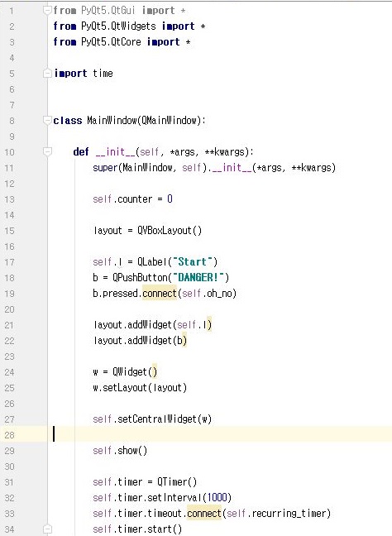Click 'setCentralWidget' on line 27
The width and height of the screenshot is (392, 536).
(156, 419)
